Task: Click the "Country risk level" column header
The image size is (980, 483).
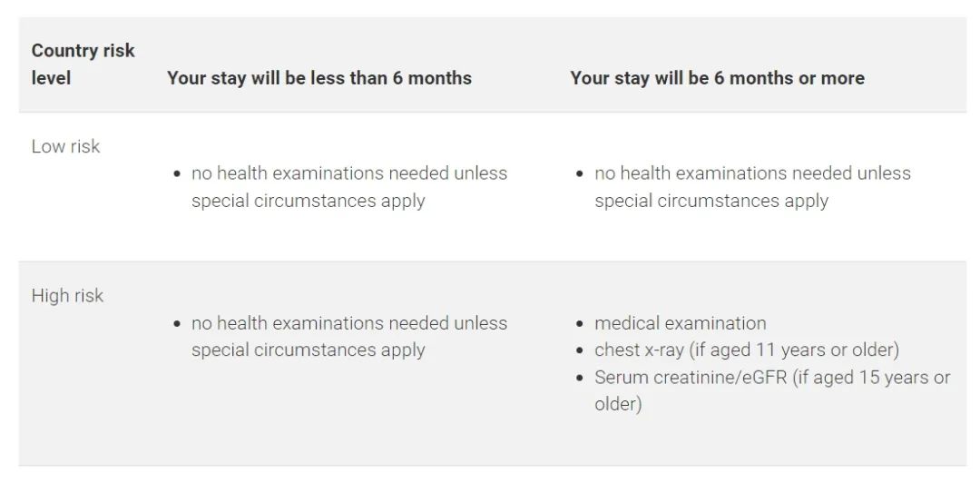Action: coord(83,64)
